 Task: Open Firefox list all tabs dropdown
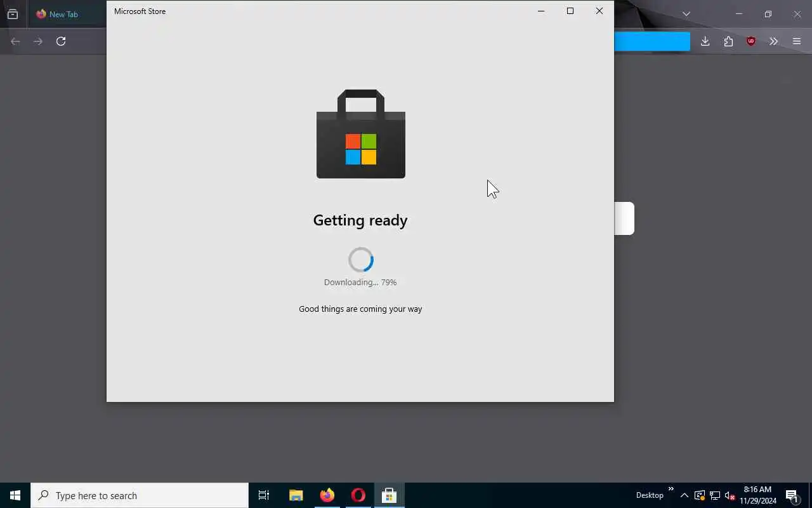coord(686,14)
